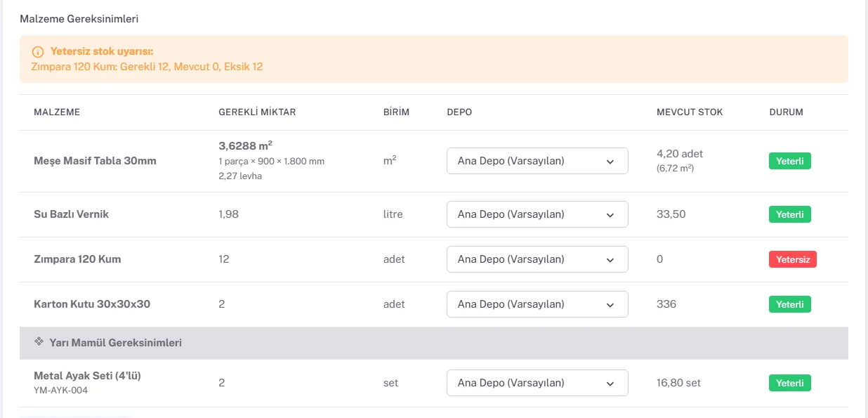The height and width of the screenshot is (418, 868).
Task: Click the 1,98 required quantity value
Action: (229, 214)
